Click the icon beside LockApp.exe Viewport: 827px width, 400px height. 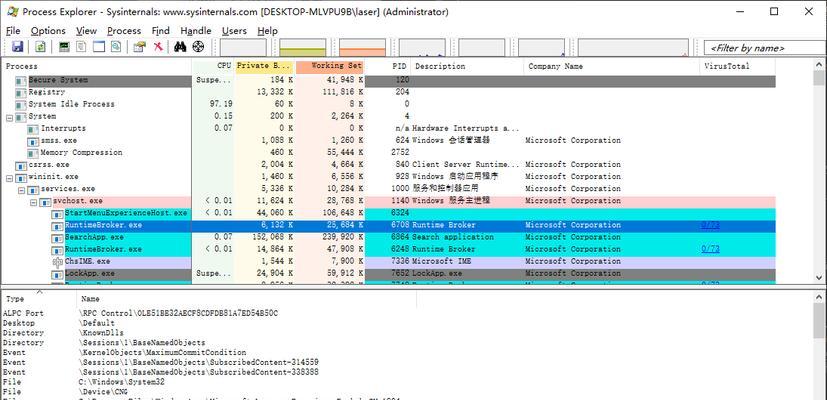pos(57,275)
